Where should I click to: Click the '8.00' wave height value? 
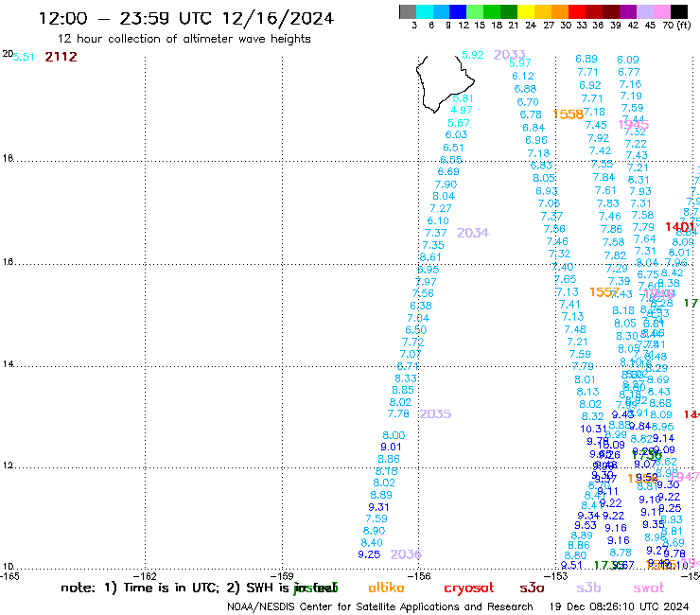pyautogui.click(x=394, y=435)
